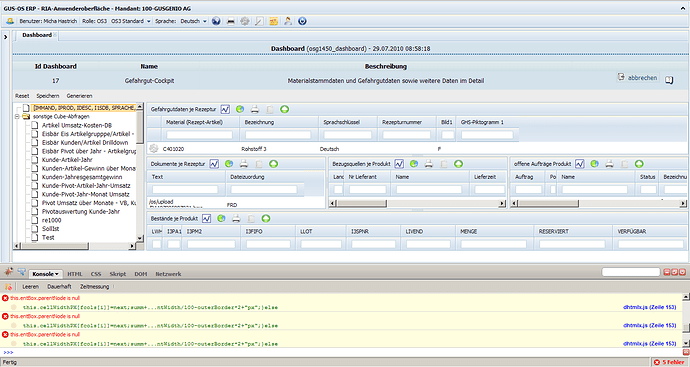Click the Speichern button

(x=48, y=96)
